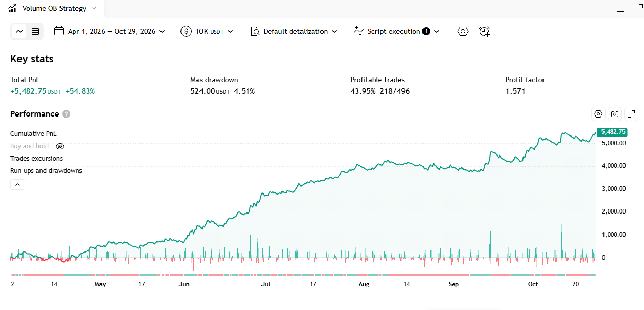Open chart settings hexagon beside the camera icon
Viewport: 644px width, 310px height.
point(598,114)
